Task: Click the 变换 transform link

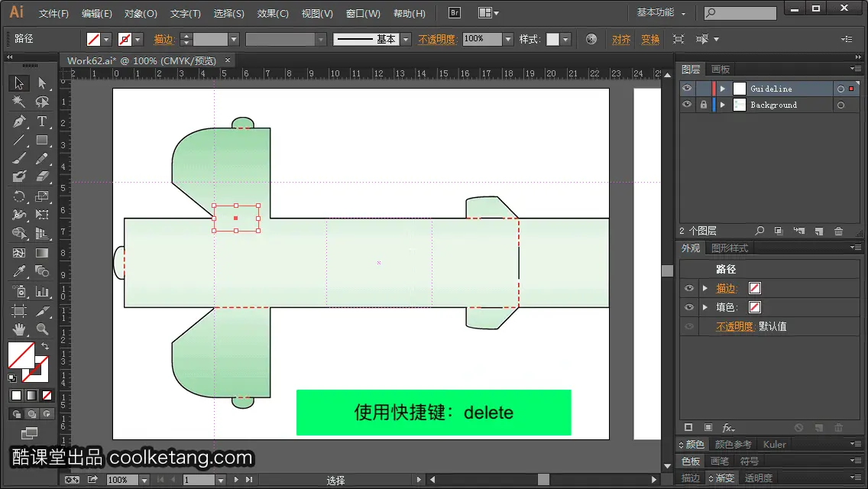Action: coord(650,39)
